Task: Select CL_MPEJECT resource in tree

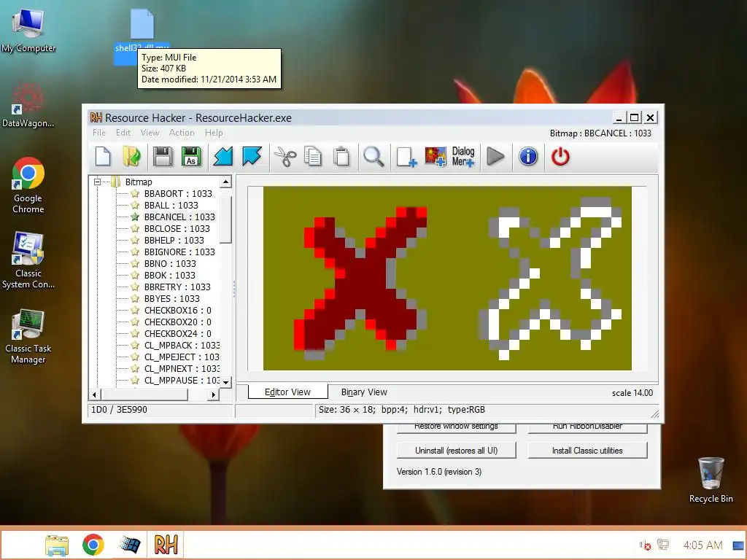Action: pyautogui.click(x=182, y=357)
